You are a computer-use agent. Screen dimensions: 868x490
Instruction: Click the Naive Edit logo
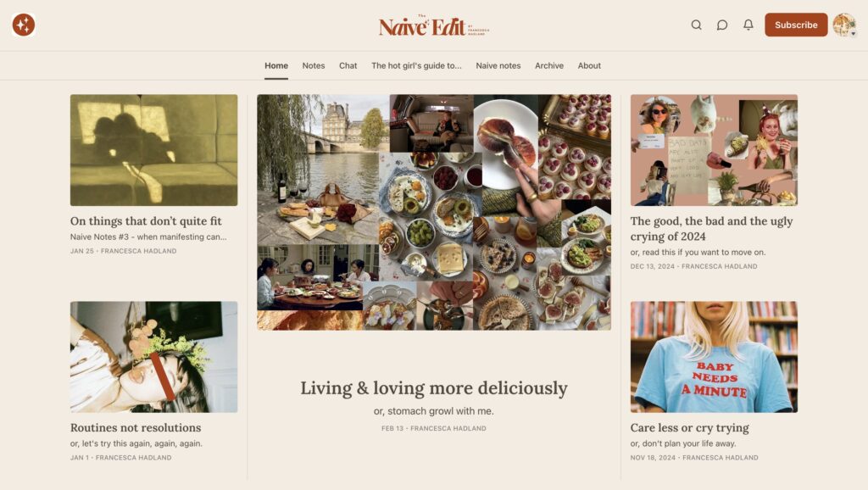coord(433,26)
